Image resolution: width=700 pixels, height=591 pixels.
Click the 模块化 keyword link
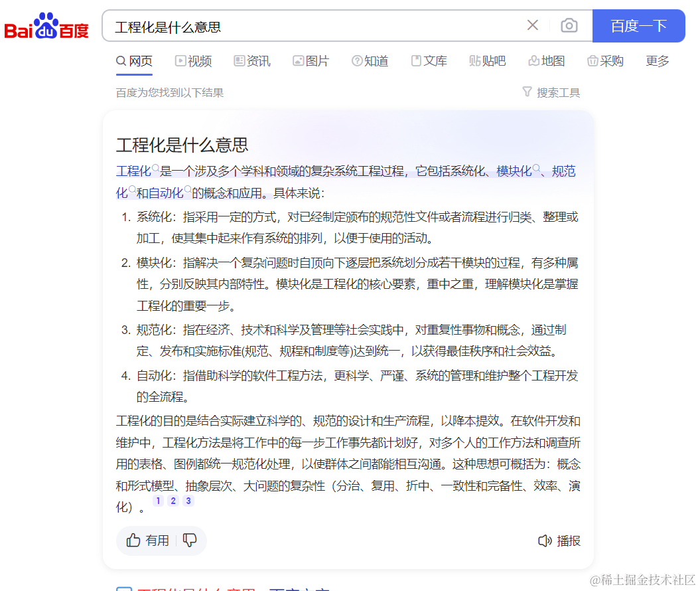tap(514, 171)
